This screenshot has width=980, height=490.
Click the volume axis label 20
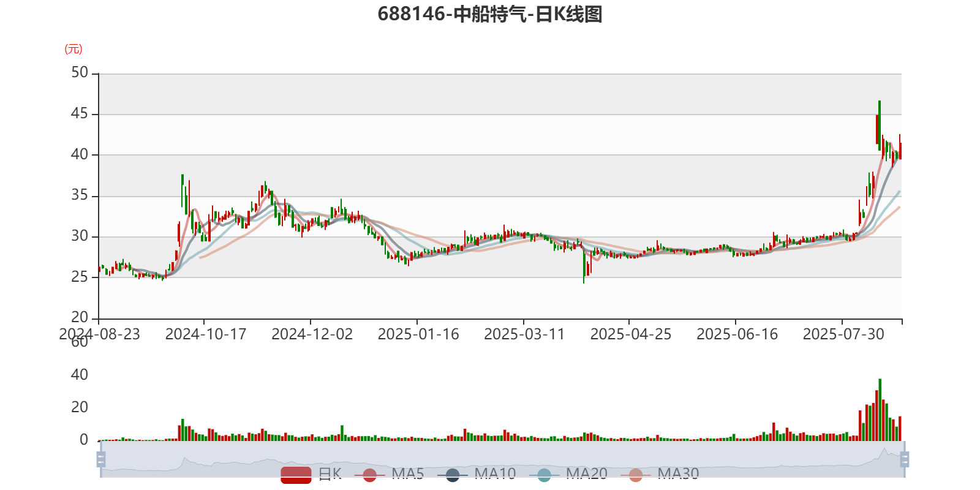[x=80, y=407]
